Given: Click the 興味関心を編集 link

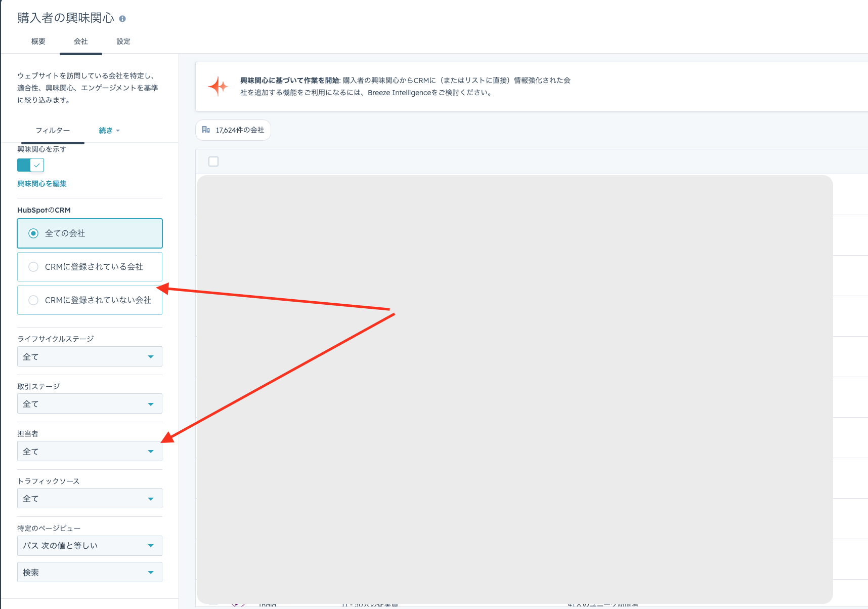Looking at the screenshot, I should pos(42,184).
